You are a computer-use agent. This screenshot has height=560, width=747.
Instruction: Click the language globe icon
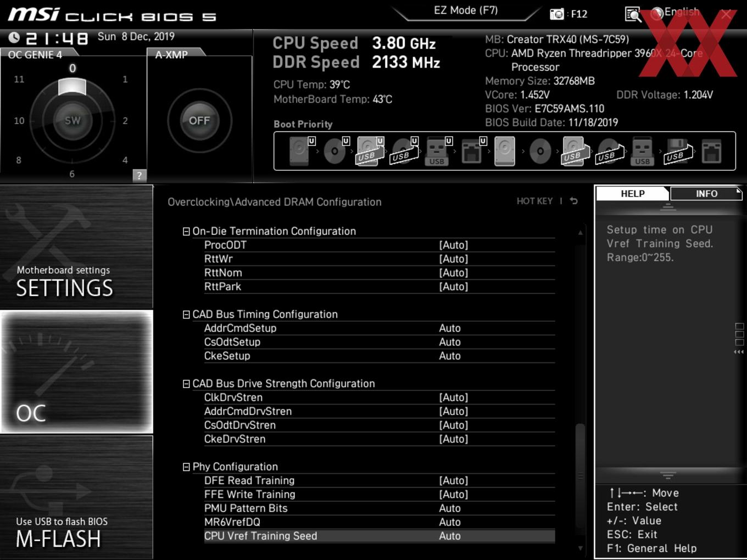point(657,14)
